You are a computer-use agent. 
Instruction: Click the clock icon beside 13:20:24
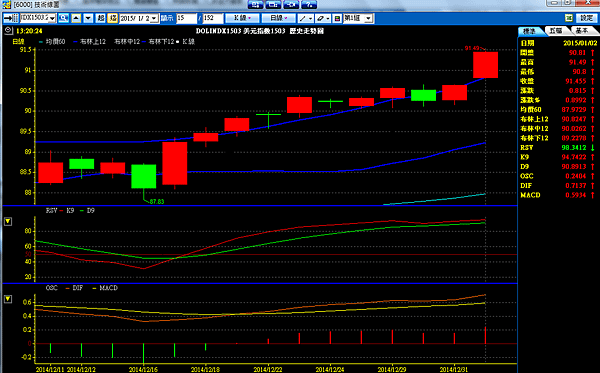pos(9,30)
